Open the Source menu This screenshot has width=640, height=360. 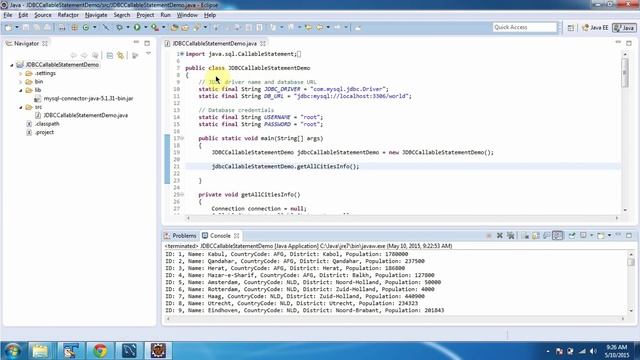point(43,15)
